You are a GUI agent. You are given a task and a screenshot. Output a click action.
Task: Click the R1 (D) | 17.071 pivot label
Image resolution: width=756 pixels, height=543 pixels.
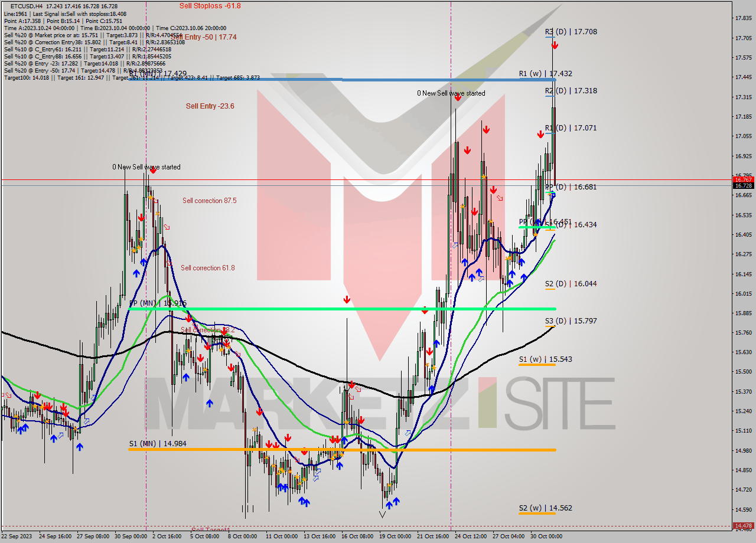571,127
